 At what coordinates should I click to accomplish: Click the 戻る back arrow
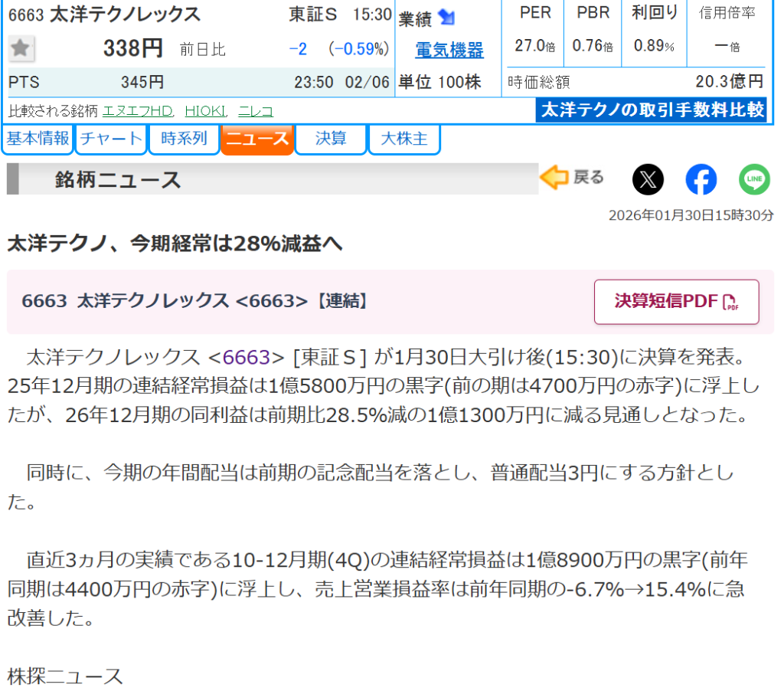click(572, 178)
